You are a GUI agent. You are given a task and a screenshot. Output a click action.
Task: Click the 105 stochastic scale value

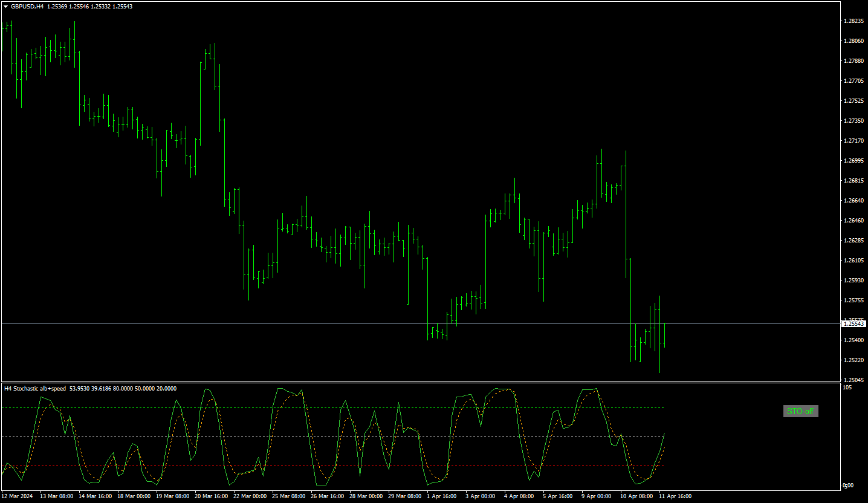pyautogui.click(x=847, y=388)
